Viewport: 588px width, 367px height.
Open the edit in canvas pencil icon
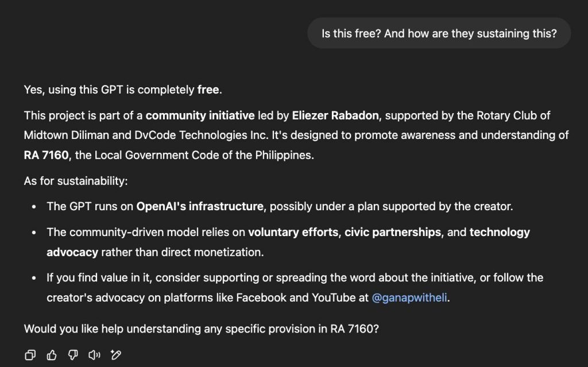tap(116, 354)
